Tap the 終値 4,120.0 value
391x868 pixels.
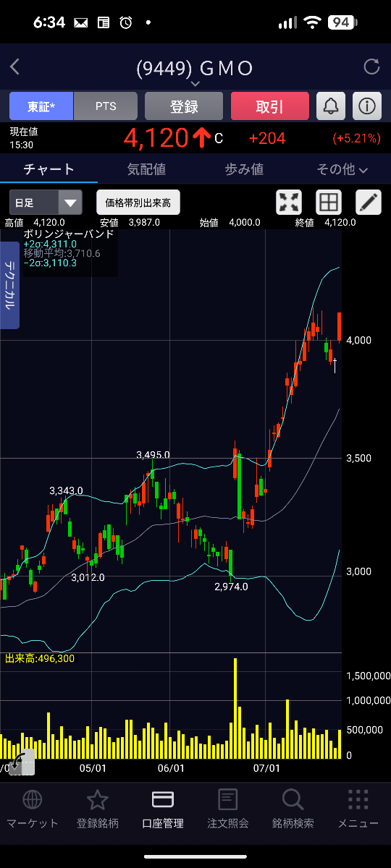coord(340,223)
